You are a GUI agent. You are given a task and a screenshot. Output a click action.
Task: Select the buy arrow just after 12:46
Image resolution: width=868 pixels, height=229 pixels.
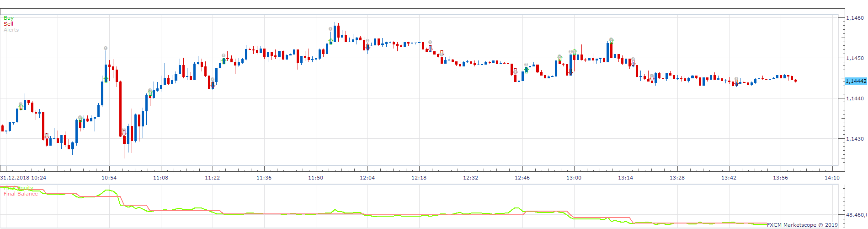[527, 70]
